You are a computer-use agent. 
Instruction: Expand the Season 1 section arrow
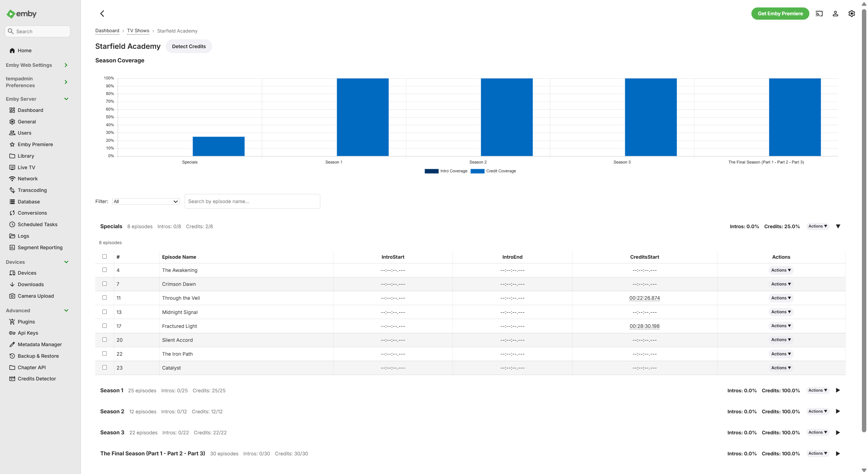(x=838, y=390)
